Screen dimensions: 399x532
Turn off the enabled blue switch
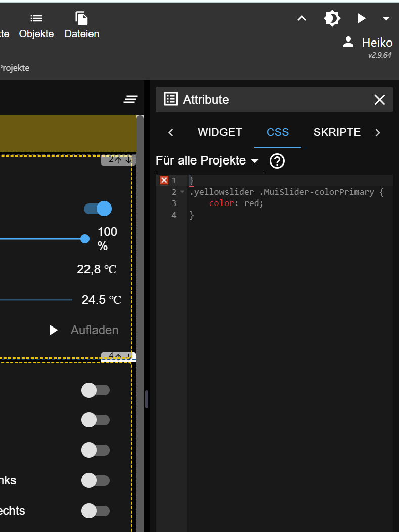coord(98,209)
